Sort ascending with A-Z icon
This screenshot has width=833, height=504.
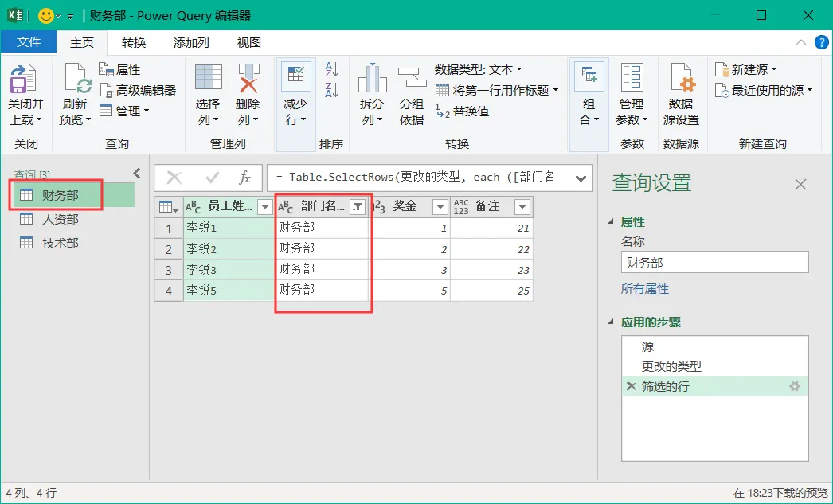point(331,69)
